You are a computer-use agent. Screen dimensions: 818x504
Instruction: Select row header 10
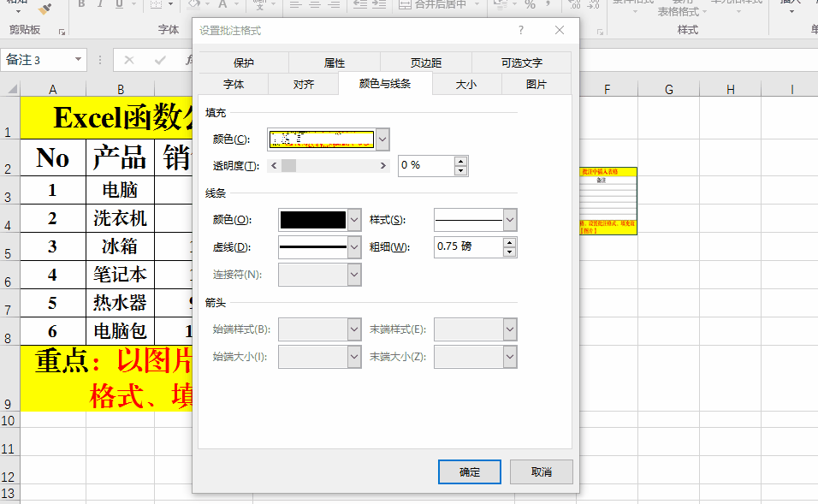[x=9, y=420]
